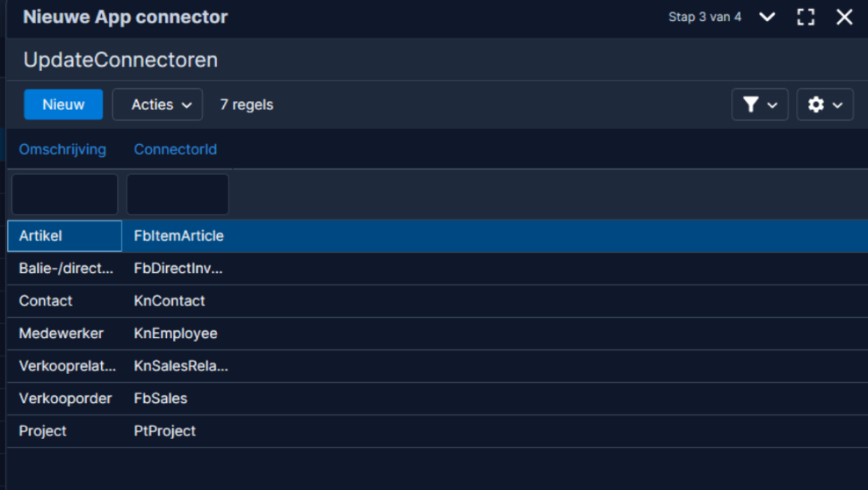The width and height of the screenshot is (868, 490).
Task: Focus the Omschrijving filter input field
Action: 65,194
